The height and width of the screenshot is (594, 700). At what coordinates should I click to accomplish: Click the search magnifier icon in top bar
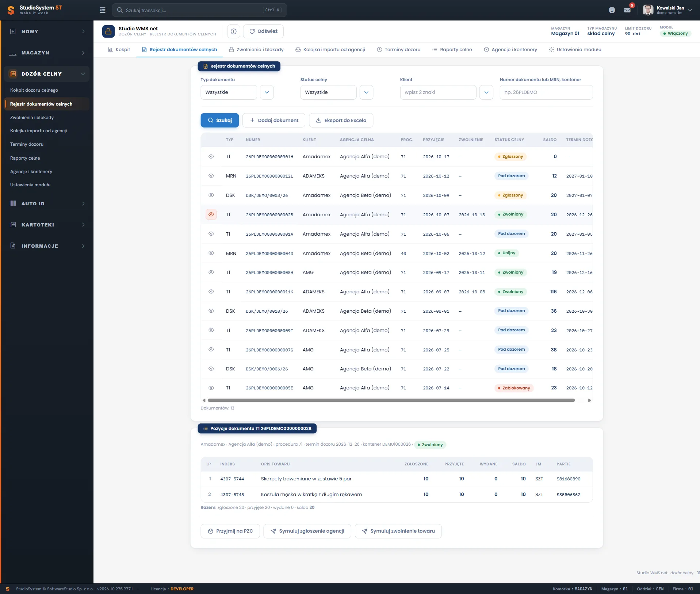(x=120, y=10)
